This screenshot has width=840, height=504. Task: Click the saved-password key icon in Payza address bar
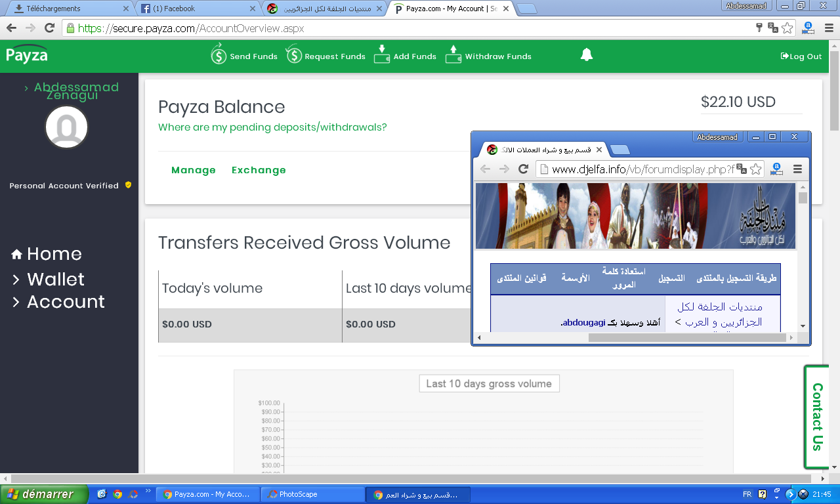coord(759,28)
